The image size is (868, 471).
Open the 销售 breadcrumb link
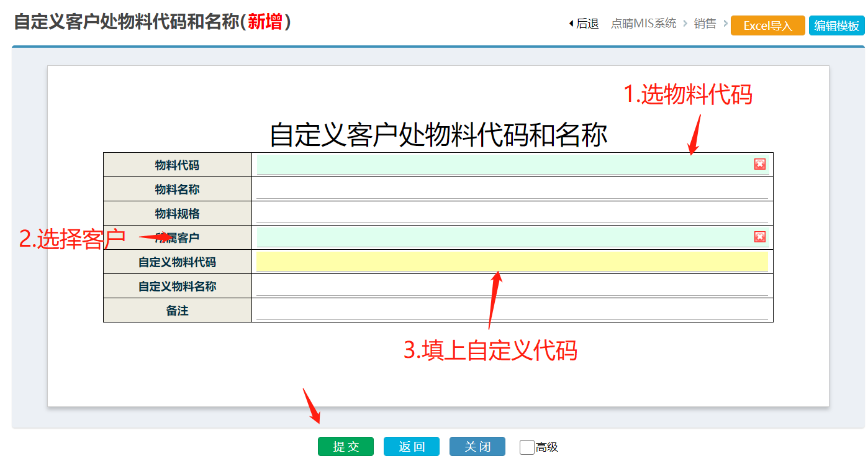coord(705,24)
